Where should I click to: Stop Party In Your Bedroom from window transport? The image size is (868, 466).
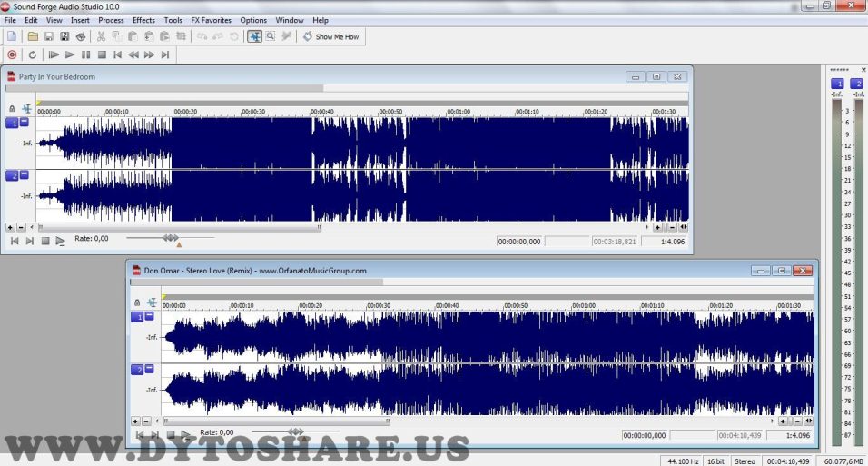click(45, 241)
